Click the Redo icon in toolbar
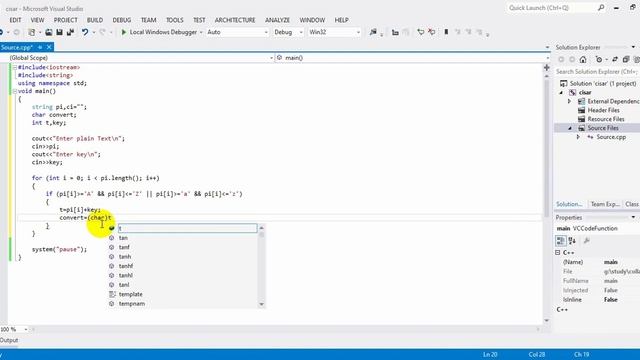Image resolution: width=640 pixels, height=360 pixels. coord(102,32)
